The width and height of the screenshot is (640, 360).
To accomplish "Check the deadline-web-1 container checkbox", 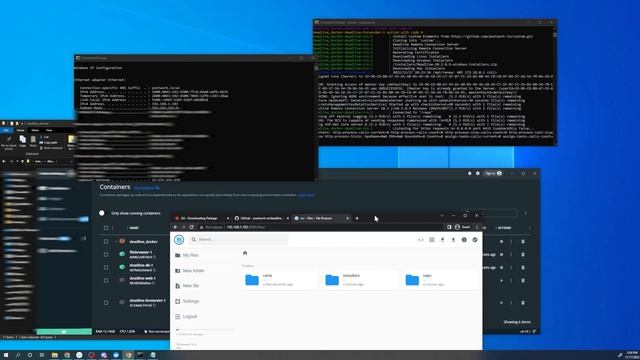I will pyautogui.click(x=106, y=280).
